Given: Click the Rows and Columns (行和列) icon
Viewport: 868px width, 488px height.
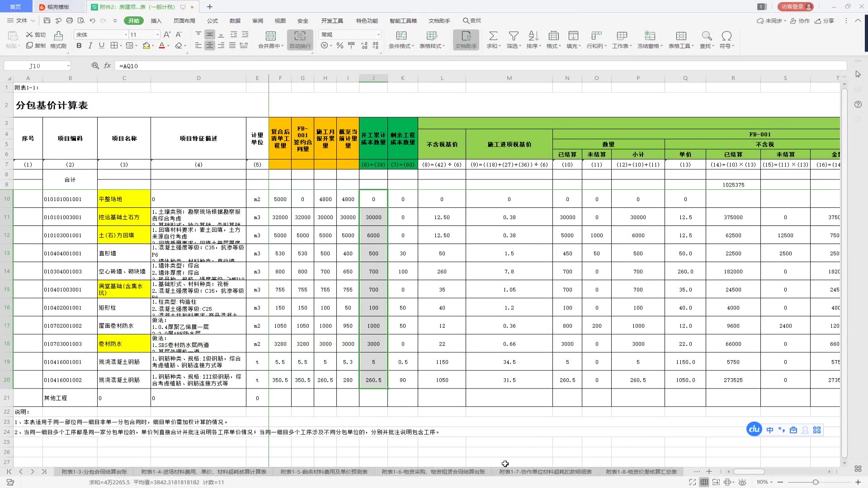Looking at the screenshot, I should pos(597,36).
